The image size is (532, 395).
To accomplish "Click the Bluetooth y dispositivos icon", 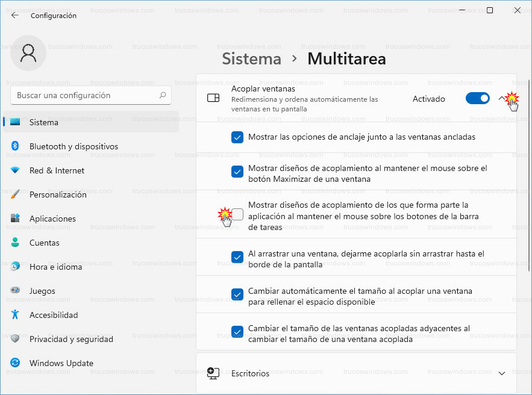I will (x=15, y=146).
